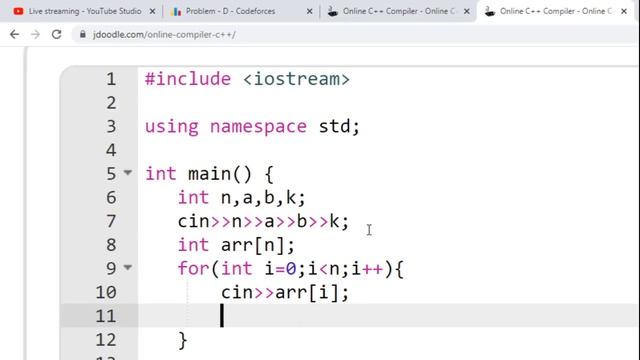This screenshot has height=360, width=640.
Task: Reload the JDoodle page
Action: coord(56,35)
